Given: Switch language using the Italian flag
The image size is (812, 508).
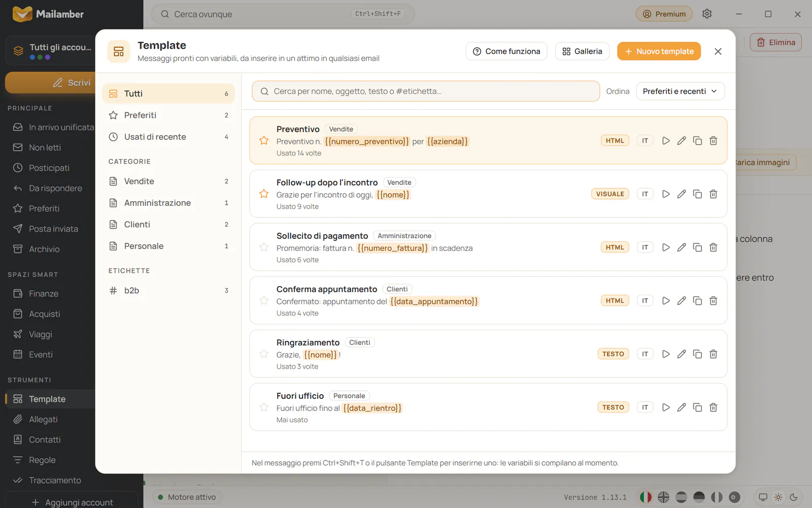Looking at the screenshot, I should pos(646,497).
